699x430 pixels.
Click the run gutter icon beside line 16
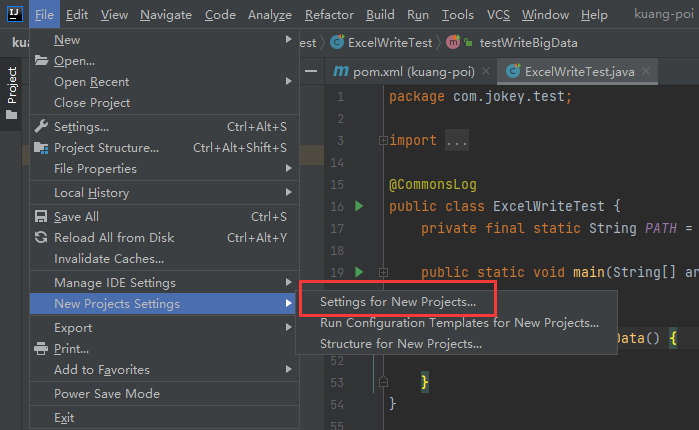[x=359, y=206]
